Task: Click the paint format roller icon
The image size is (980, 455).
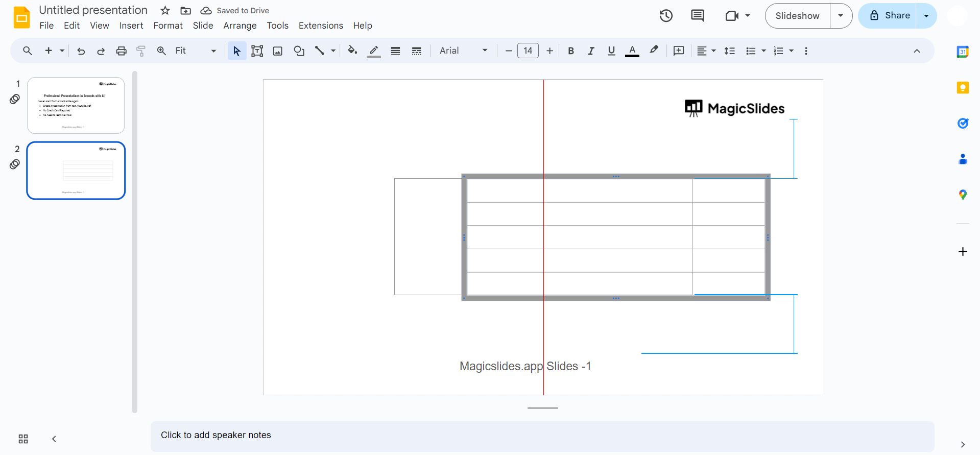Action: pos(141,51)
